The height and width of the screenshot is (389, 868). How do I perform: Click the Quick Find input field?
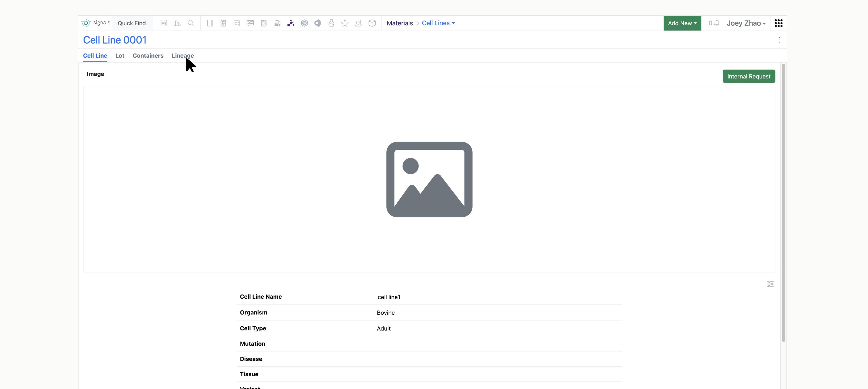(x=132, y=23)
